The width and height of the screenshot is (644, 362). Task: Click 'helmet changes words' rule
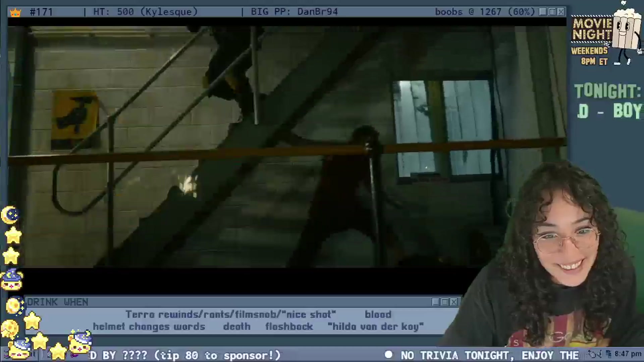149,326
